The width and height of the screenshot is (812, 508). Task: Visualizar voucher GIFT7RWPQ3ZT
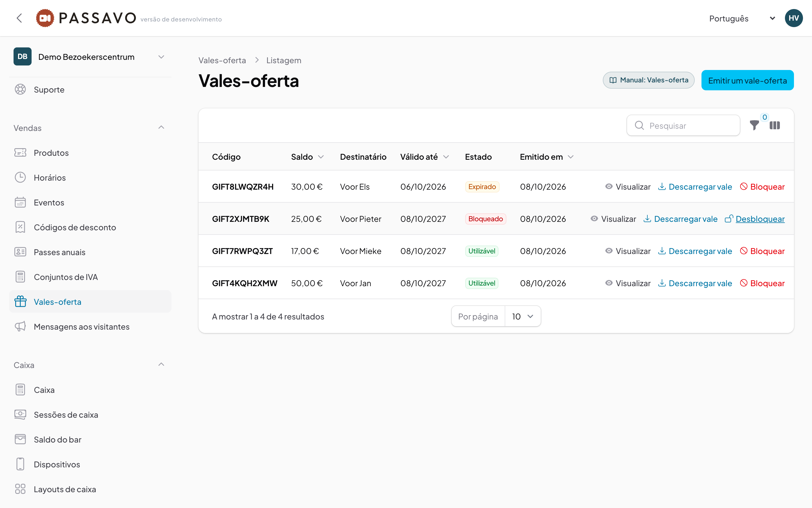[627, 251]
